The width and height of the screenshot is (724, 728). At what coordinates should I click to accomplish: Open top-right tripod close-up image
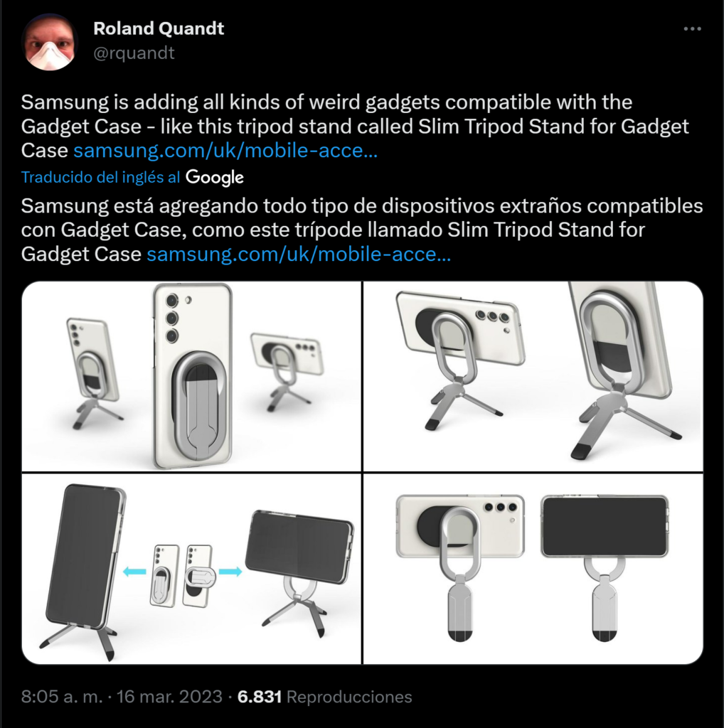coord(533,376)
